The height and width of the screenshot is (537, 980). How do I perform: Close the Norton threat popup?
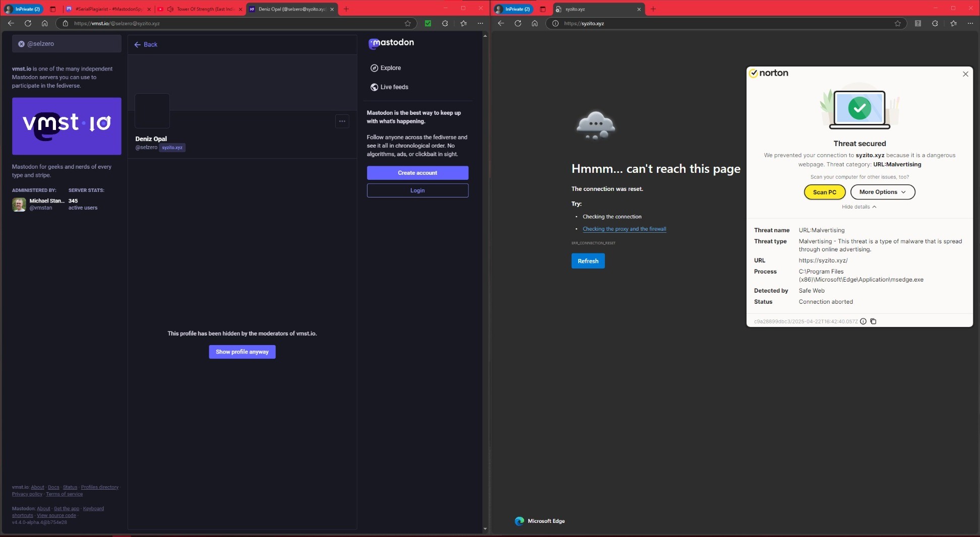pyautogui.click(x=965, y=74)
